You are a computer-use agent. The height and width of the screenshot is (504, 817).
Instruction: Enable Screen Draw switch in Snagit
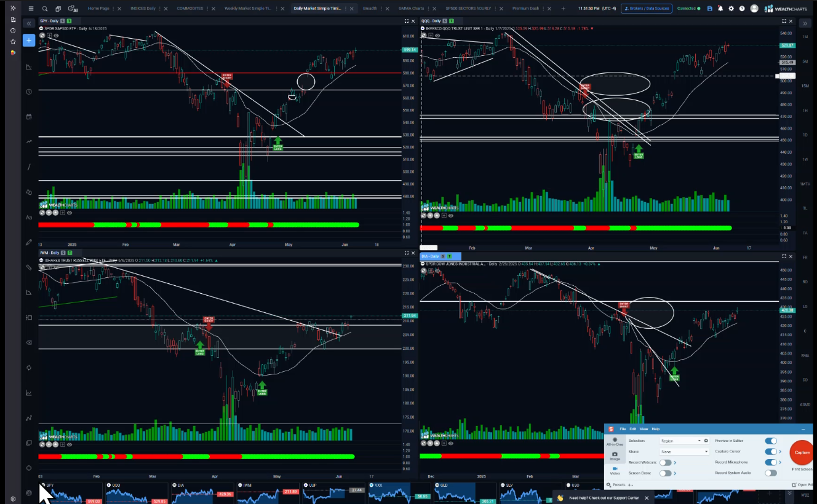(665, 473)
